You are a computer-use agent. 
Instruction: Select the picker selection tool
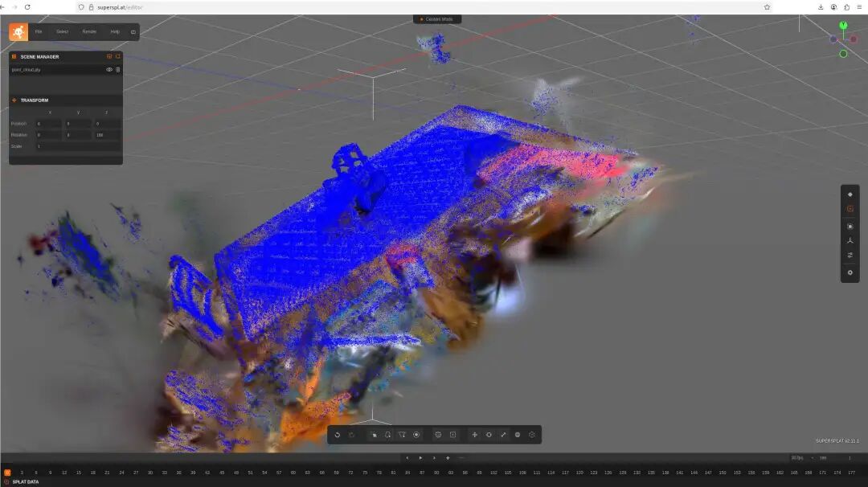(373, 435)
